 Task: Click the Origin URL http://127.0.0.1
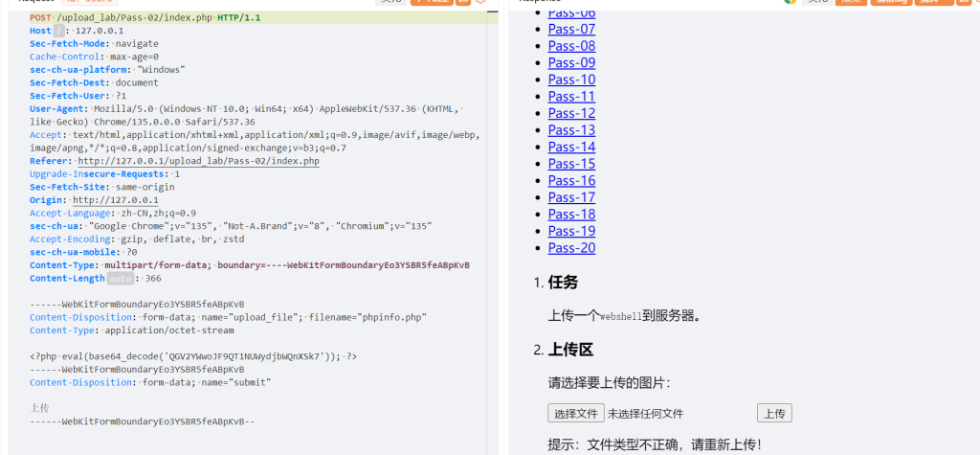116,200
